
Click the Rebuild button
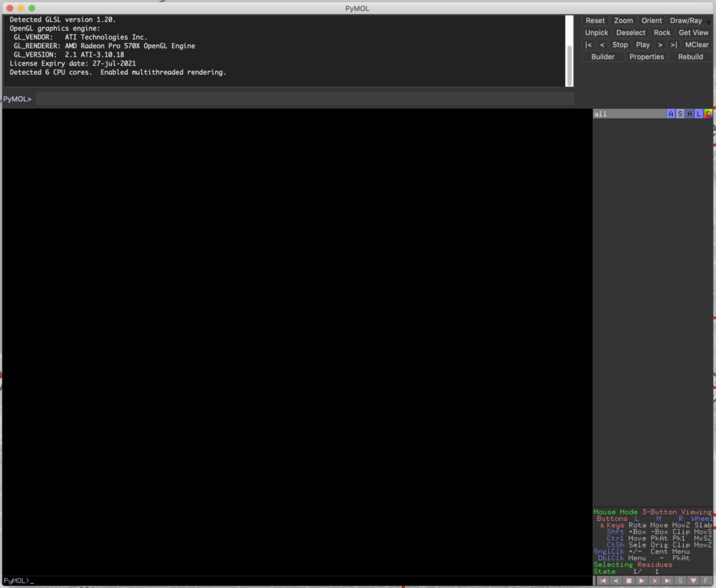pyautogui.click(x=690, y=57)
